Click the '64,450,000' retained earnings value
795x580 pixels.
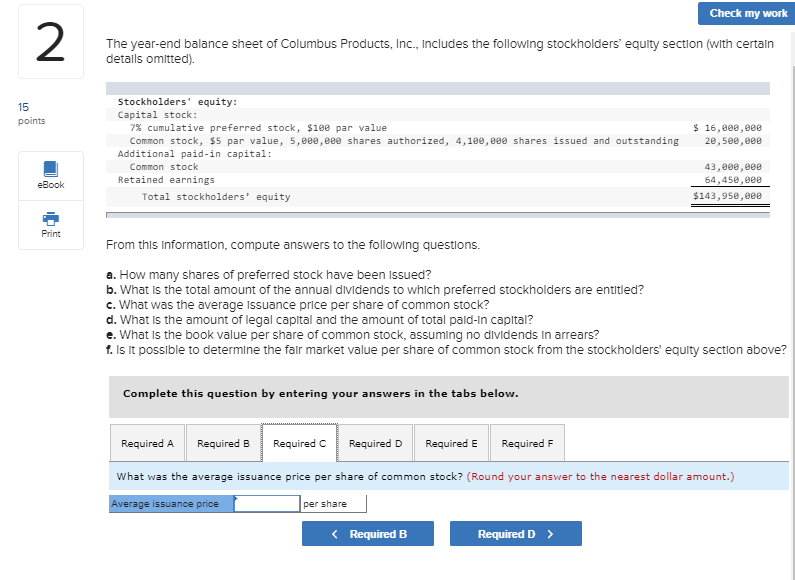pos(733,180)
